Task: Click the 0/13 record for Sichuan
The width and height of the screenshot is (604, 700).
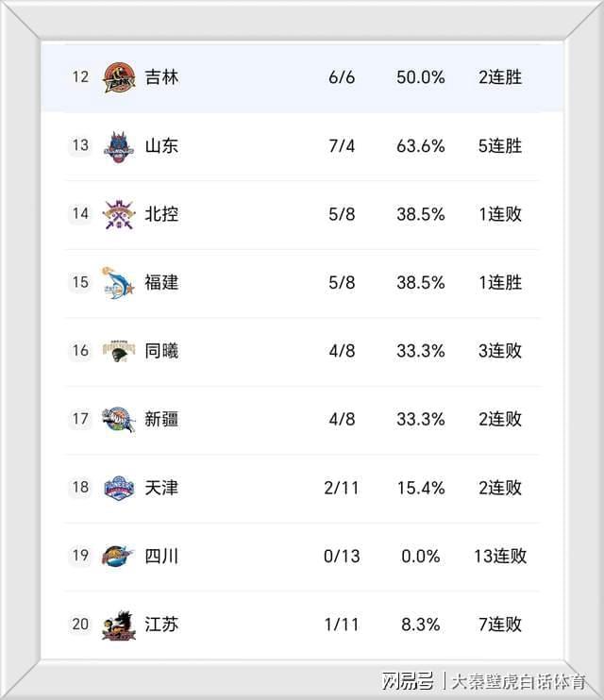Action: click(342, 556)
